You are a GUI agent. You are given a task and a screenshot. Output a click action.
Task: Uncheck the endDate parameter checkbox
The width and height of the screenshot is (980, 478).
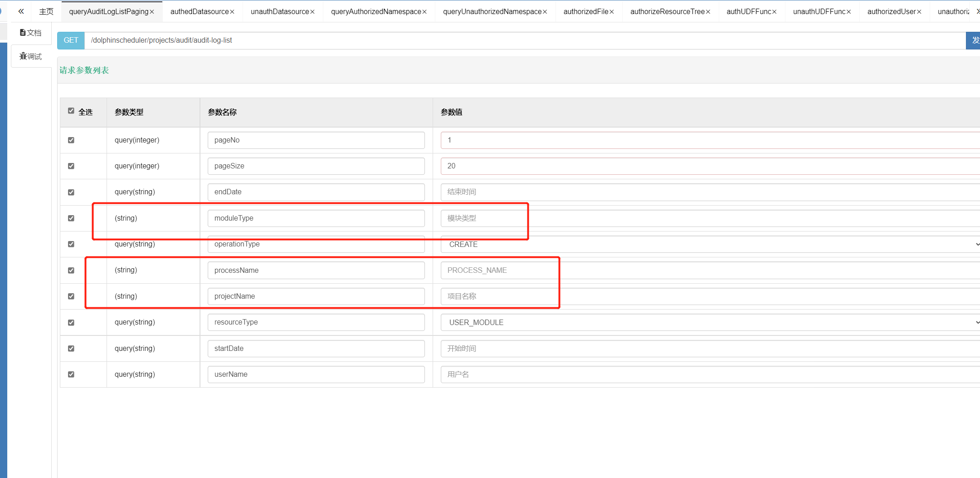71,192
